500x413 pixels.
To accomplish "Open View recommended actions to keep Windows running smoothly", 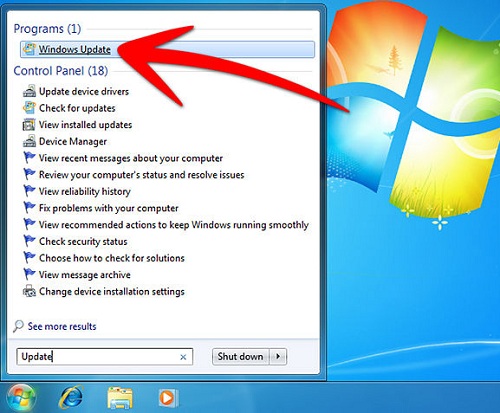I will coord(174,225).
